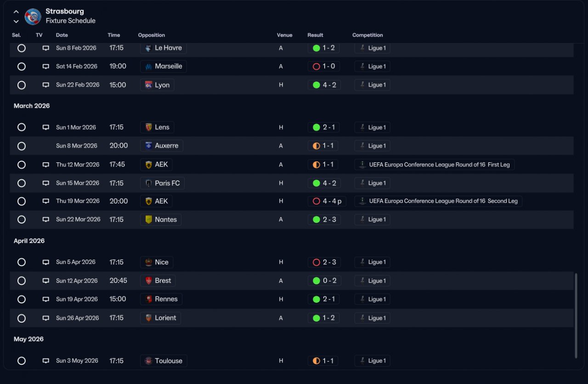Click the Rennes club logo
588x384 pixels.
(148, 300)
